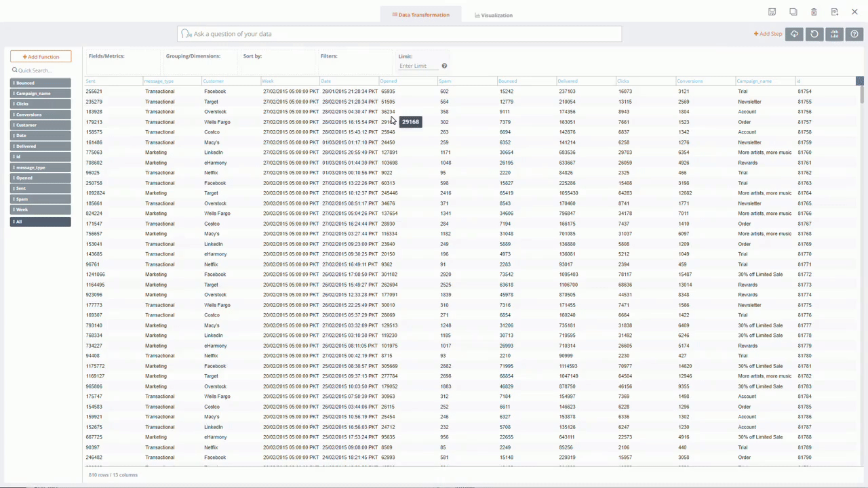Image resolution: width=868 pixels, height=488 pixels.
Task: Focus the Quick Search field
Action: tap(42, 70)
